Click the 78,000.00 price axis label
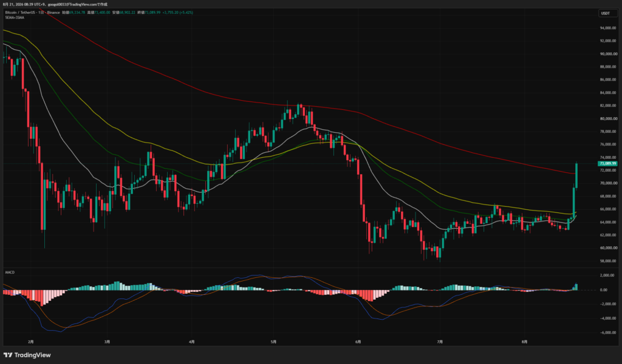 [x=608, y=132]
